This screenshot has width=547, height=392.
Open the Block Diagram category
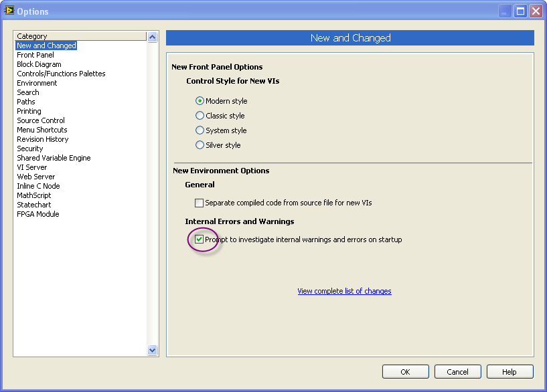[39, 64]
